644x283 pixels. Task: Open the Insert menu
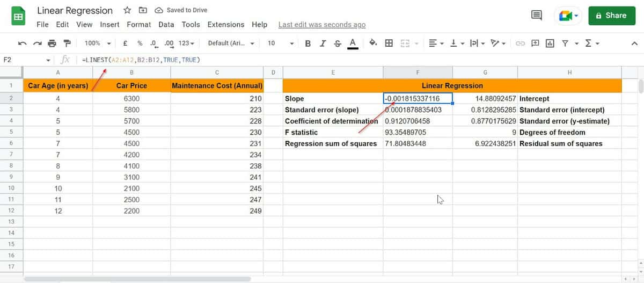[110, 25]
